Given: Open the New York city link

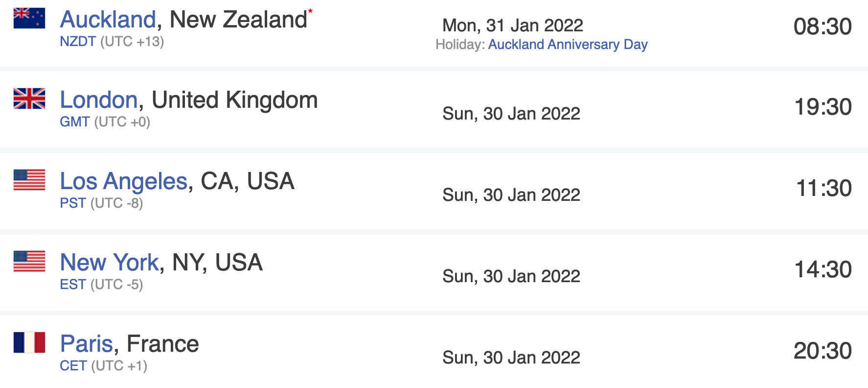Looking at the screenshot, I should point(109,263).
